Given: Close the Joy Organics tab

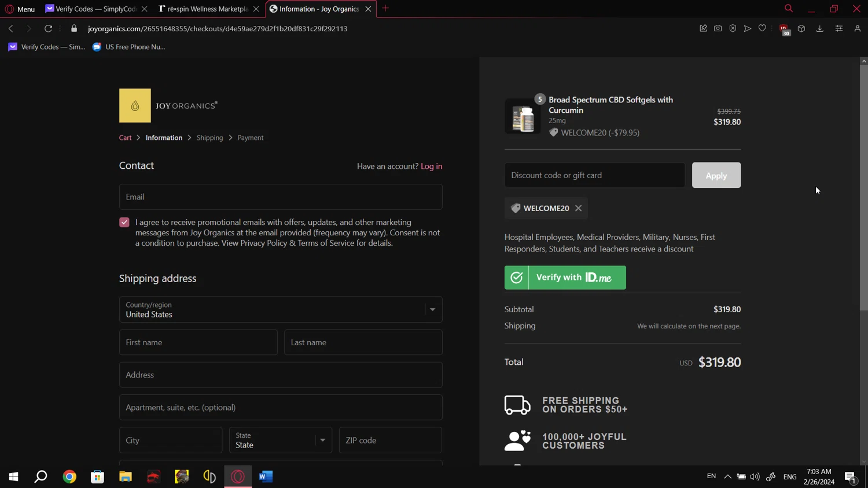Looking at the screenshot, I should (x=368, y=9).
